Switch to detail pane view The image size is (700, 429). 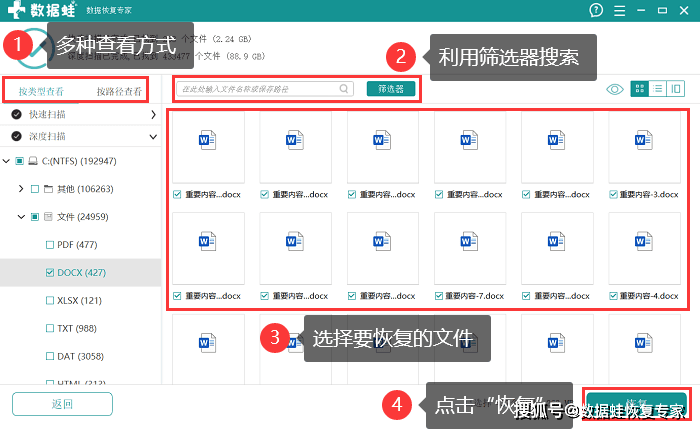(x=676, y=89)
